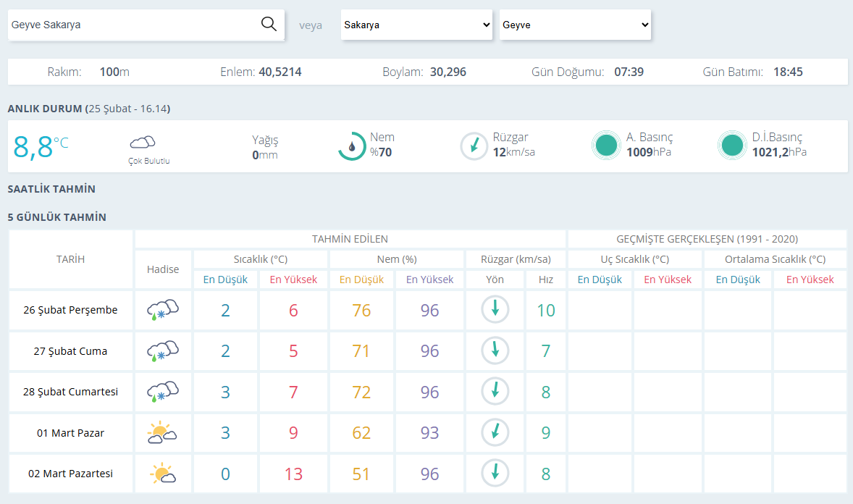Click sunny icon for 02 Mart Pazartesi
The width and height of the screenshot is (853, 504).
[x=163, y=474]
